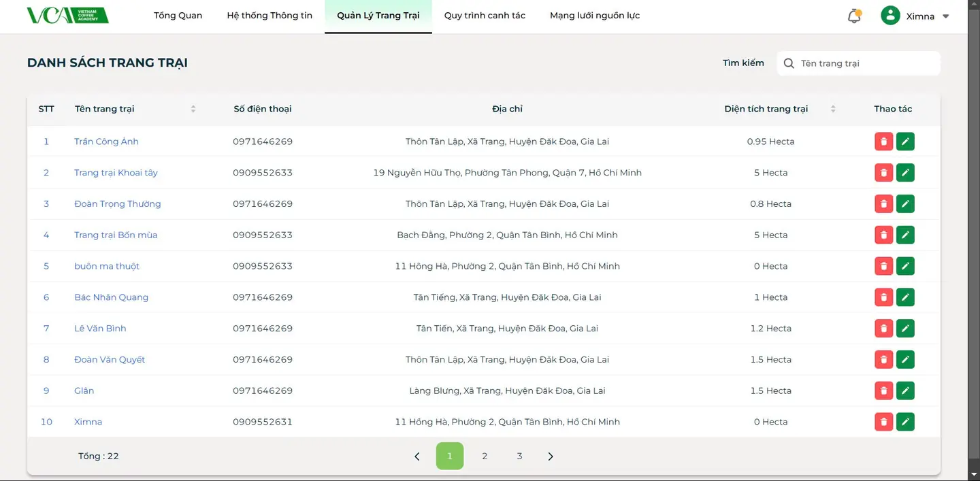Delete the Glăn farm row
This screenshot has width=980, height=481.
[883, 391]
